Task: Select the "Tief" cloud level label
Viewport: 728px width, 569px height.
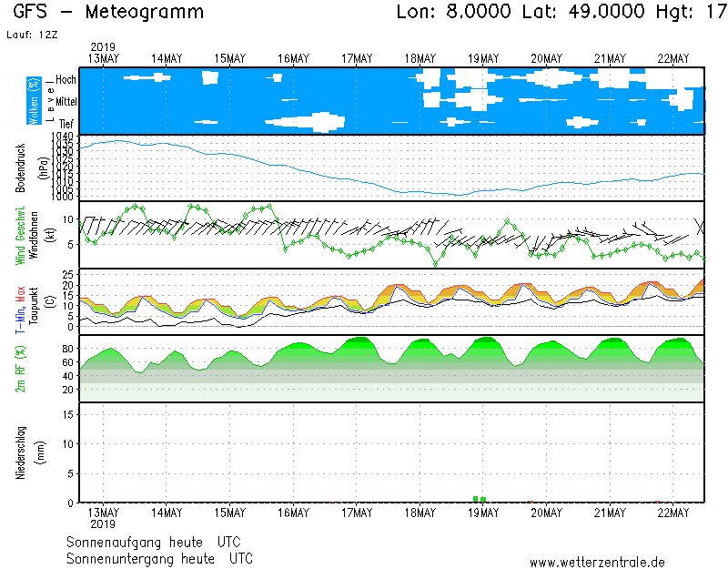Action: (x=66, y=124)
